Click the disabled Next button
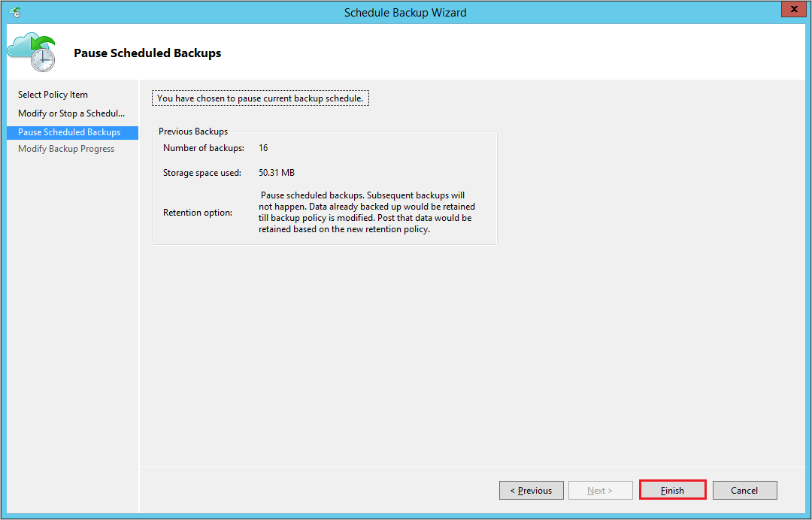This screenshot has height=520, width=812. click(x=600, y=490)
